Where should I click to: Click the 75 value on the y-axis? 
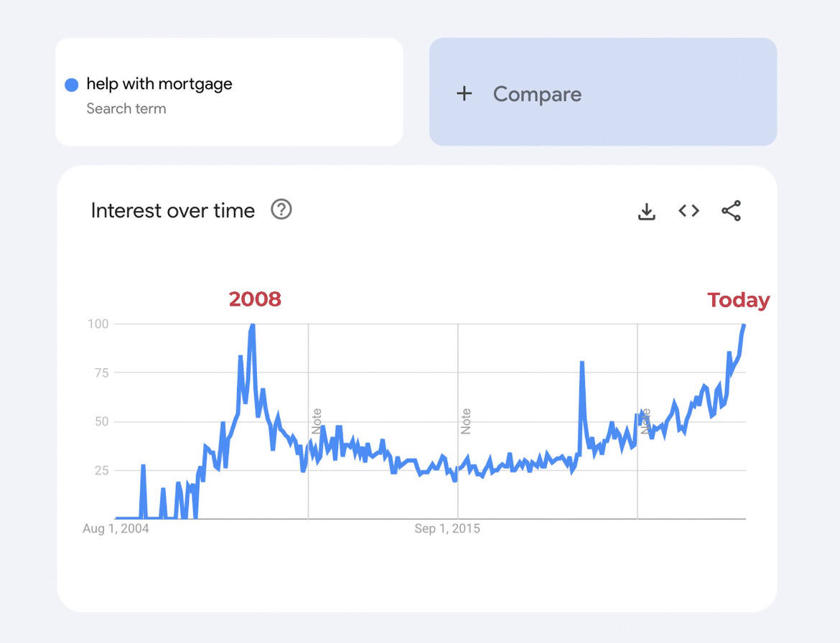(x=101, y=372)
